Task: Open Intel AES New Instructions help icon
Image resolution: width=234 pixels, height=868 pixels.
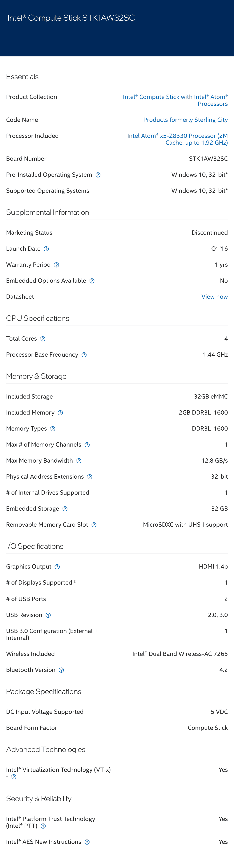Action: (87, 842)
